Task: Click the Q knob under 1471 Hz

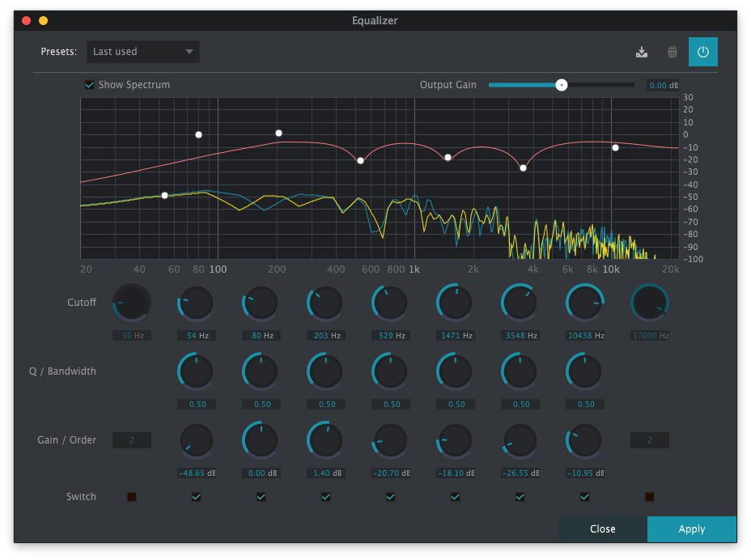Action: coord(455,371)
